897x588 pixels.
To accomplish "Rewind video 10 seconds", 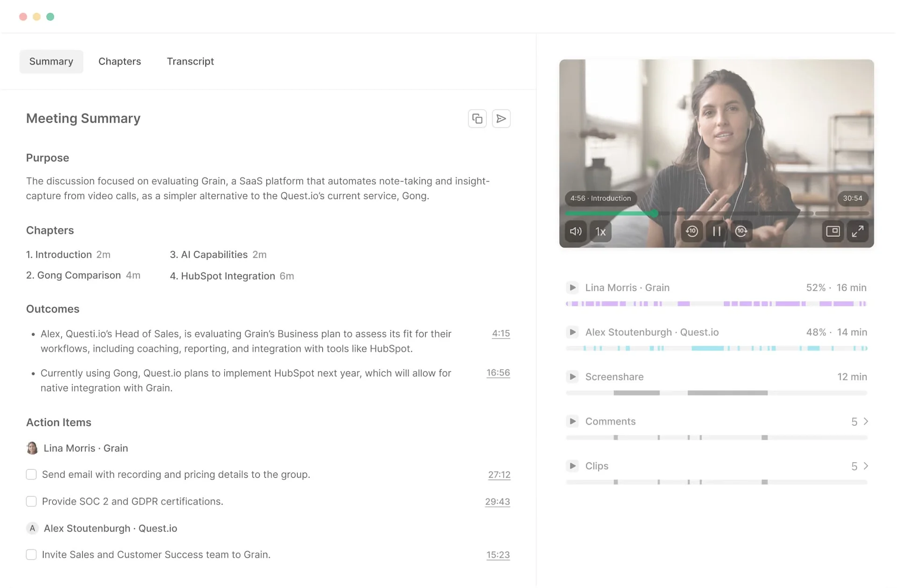I will 691,231.
